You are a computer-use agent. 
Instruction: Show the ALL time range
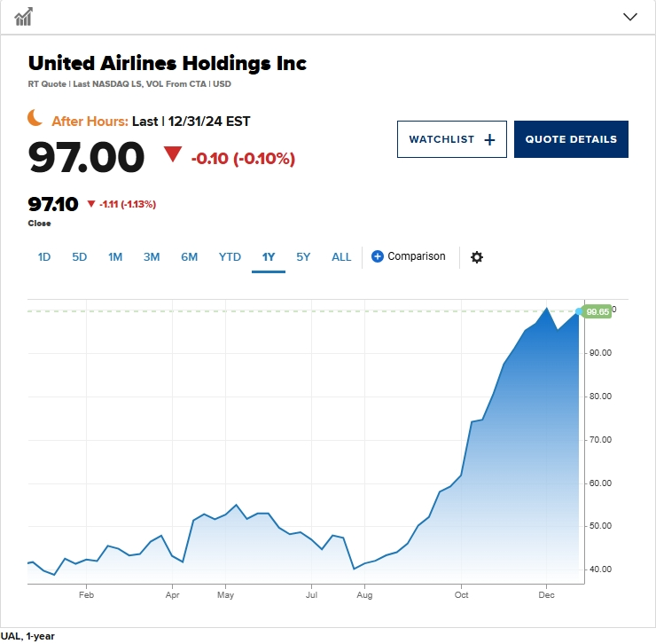(341, 257)
